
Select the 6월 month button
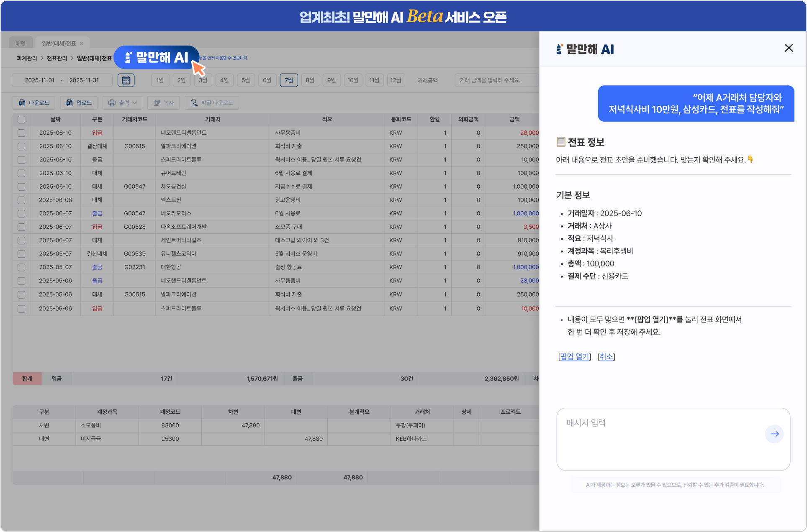(267, 80)
